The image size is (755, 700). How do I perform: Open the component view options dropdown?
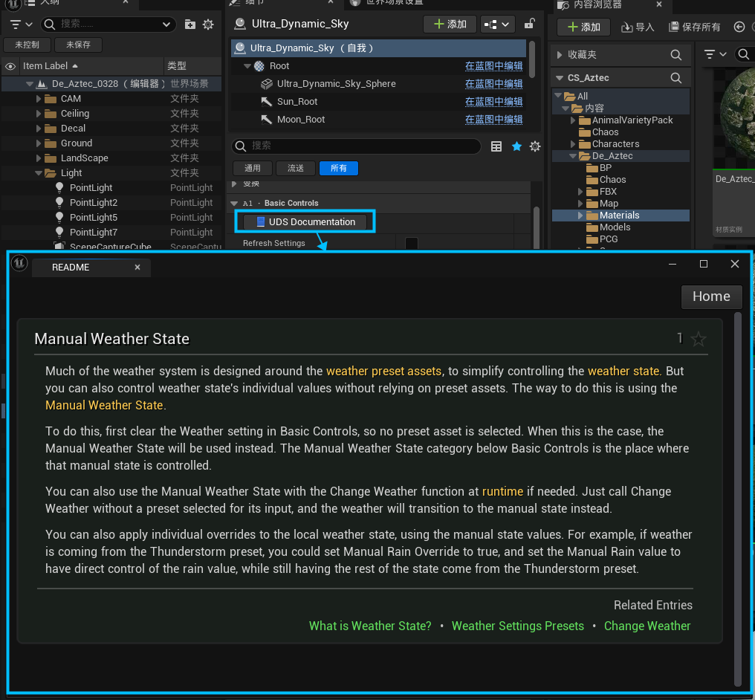coord(498,24)
